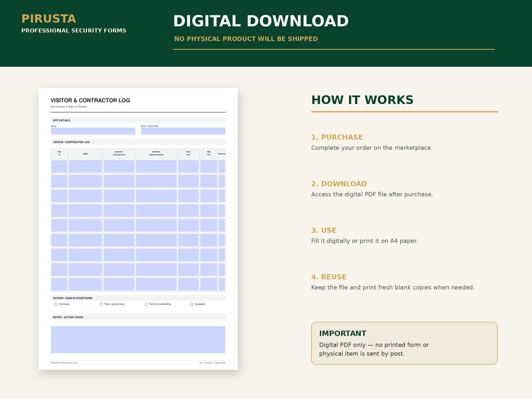Click the "TIME IN" column header
The width and height of the screenshot is (532, 399).
[x=59, y=154]
